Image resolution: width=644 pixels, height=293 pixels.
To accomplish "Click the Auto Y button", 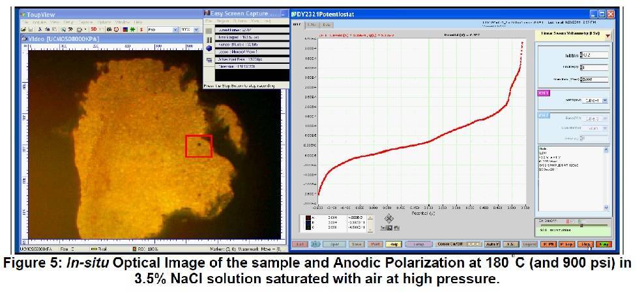I will 493,244.
